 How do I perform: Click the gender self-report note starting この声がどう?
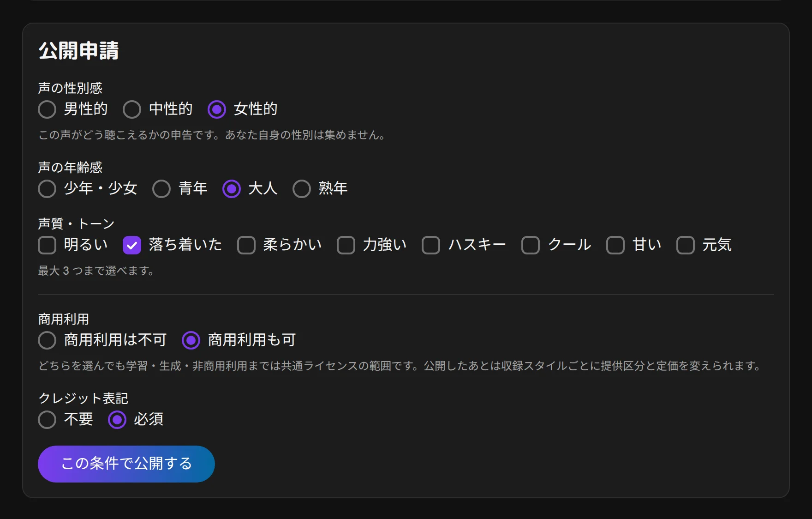(x=212, y=135)
